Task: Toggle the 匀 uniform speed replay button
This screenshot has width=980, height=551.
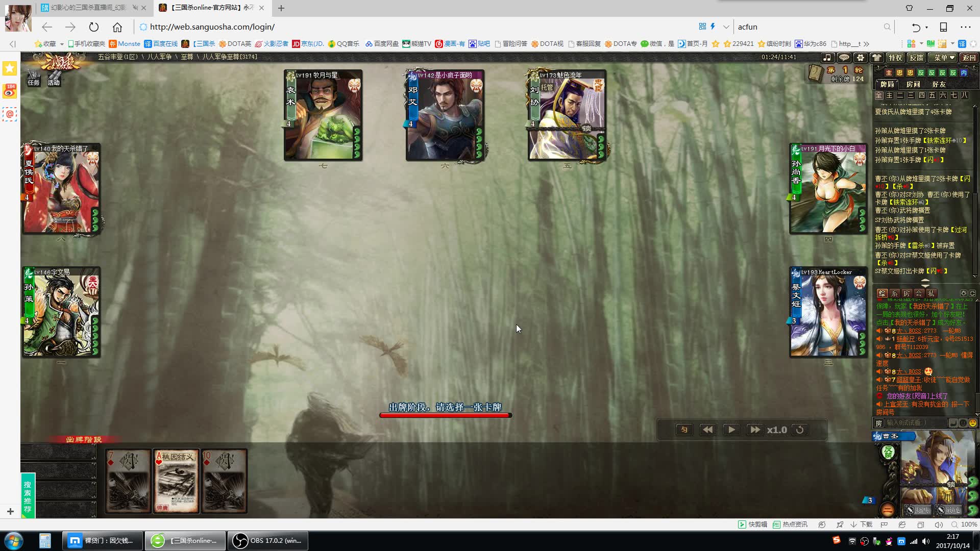Action: [684, 430]
